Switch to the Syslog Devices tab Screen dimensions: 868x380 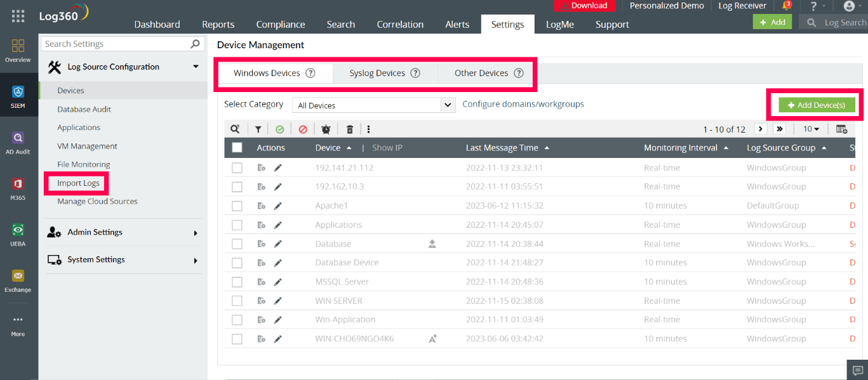click(384, 73)
